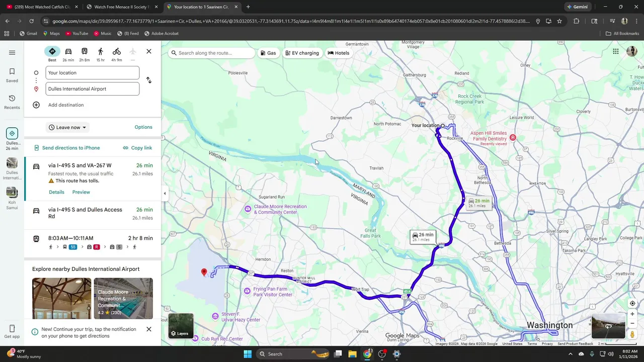Open the Layers map switcher
This screenshot has width=644, height=362.
(181, 326)
